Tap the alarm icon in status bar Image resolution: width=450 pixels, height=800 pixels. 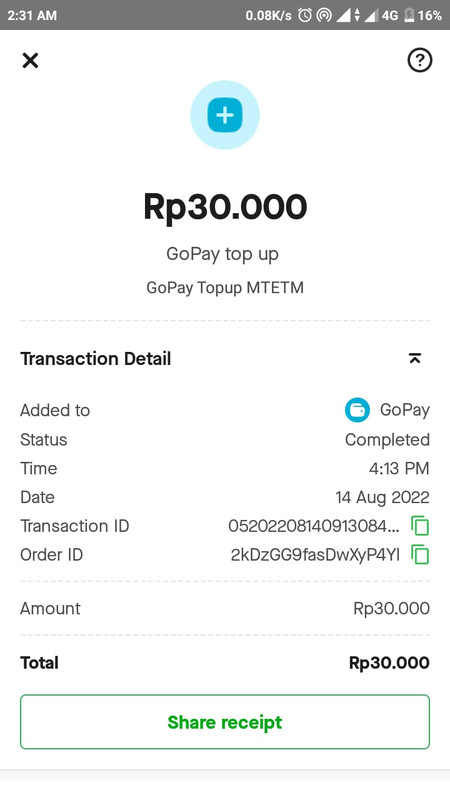tap(305, 15)
